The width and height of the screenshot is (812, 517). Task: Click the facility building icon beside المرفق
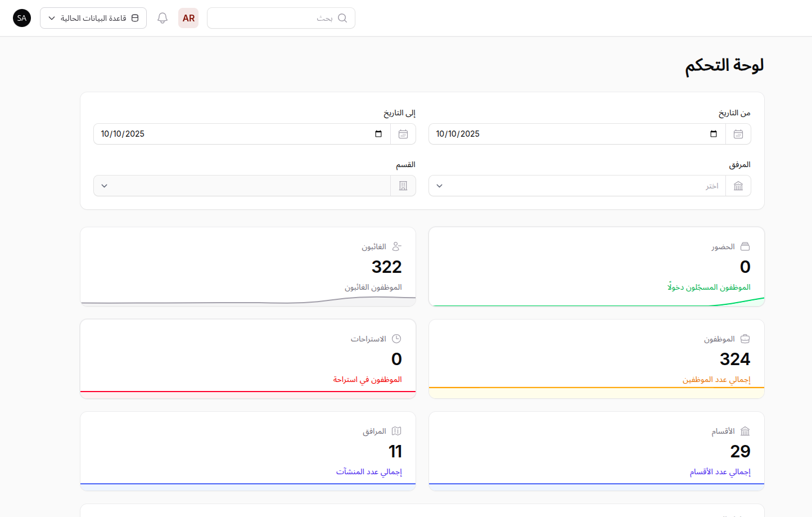click(738, 186)
